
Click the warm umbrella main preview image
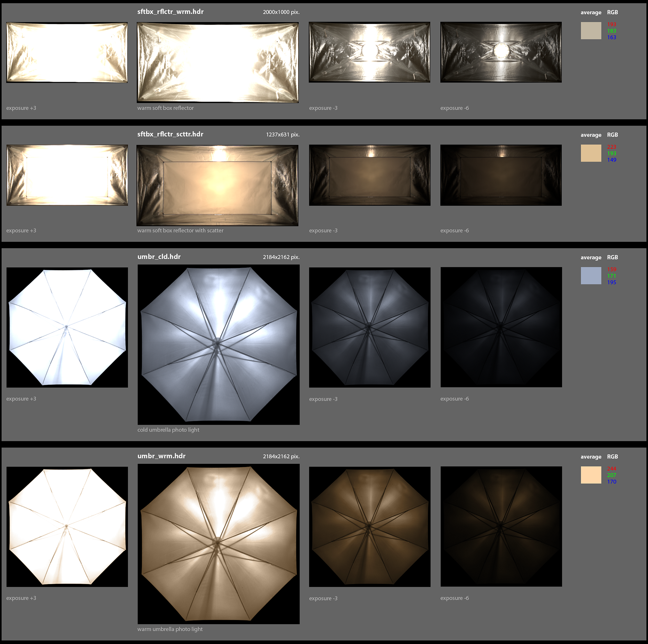click(218, 543)
